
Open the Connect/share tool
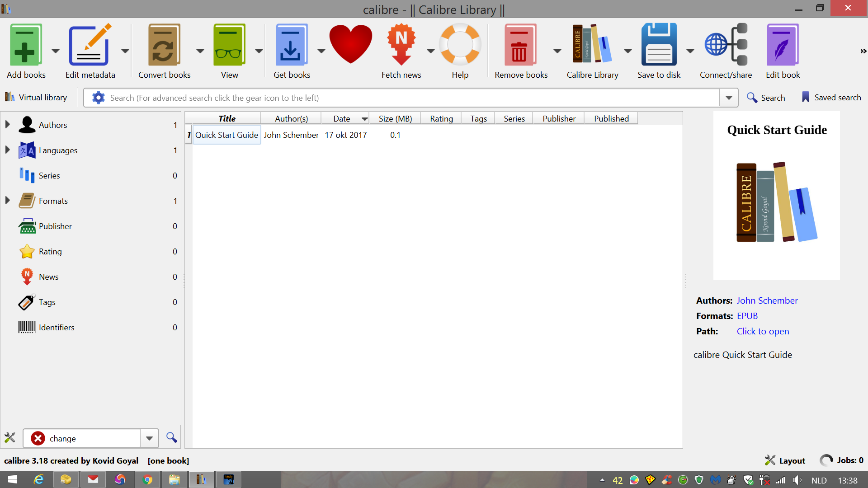click(726, 45)
